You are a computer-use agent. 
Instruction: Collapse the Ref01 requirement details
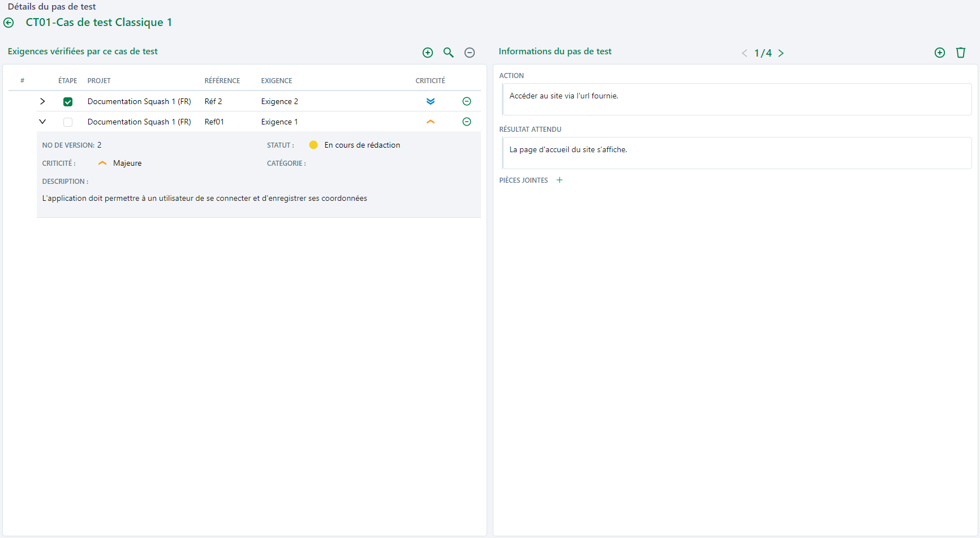(42, 122)
